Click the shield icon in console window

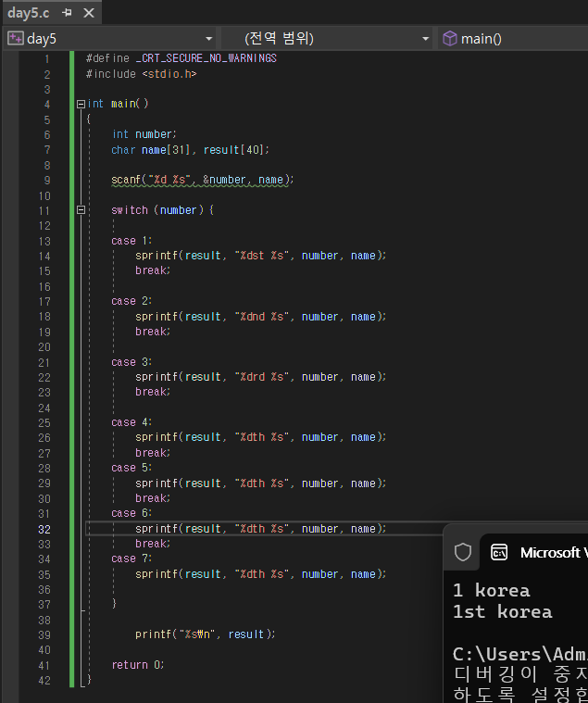[x=462, y=552]
